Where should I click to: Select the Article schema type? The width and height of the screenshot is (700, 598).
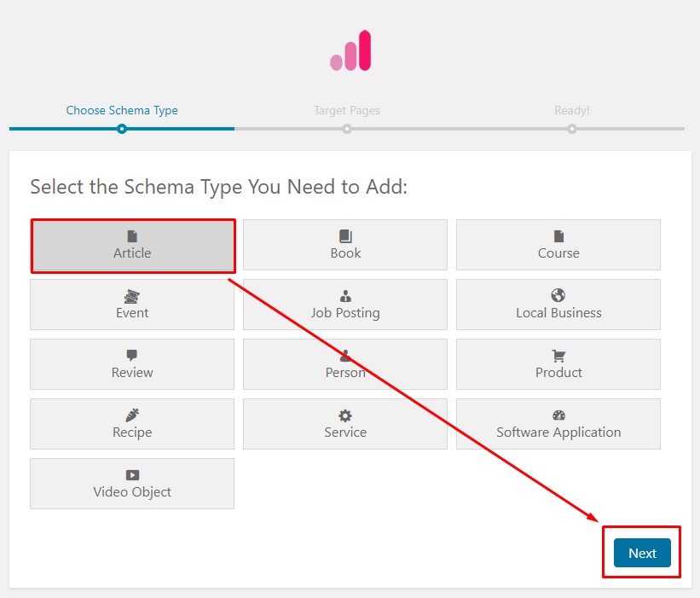(132, 245)
